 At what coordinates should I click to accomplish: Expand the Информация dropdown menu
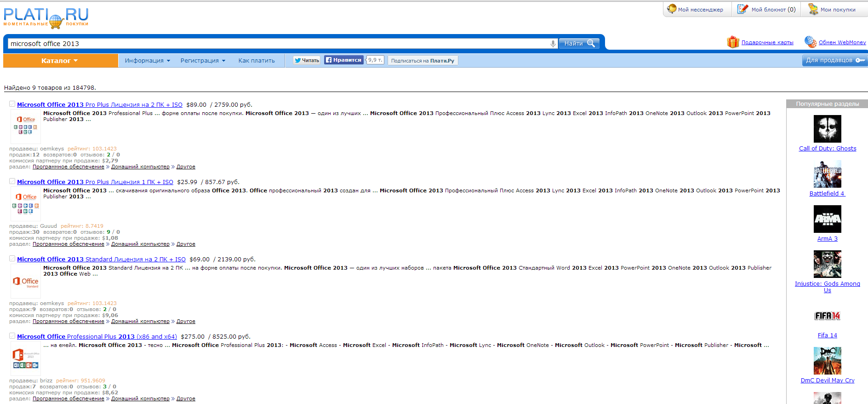[148, 61]
